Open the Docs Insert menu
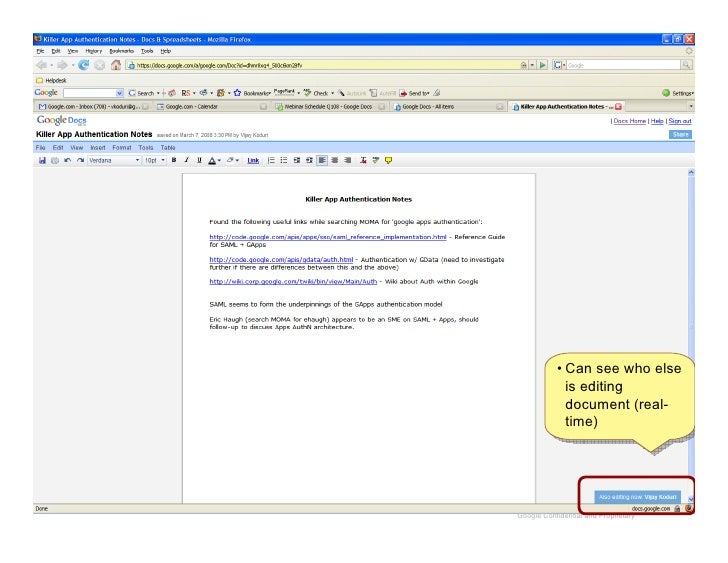 coord(98,148)
